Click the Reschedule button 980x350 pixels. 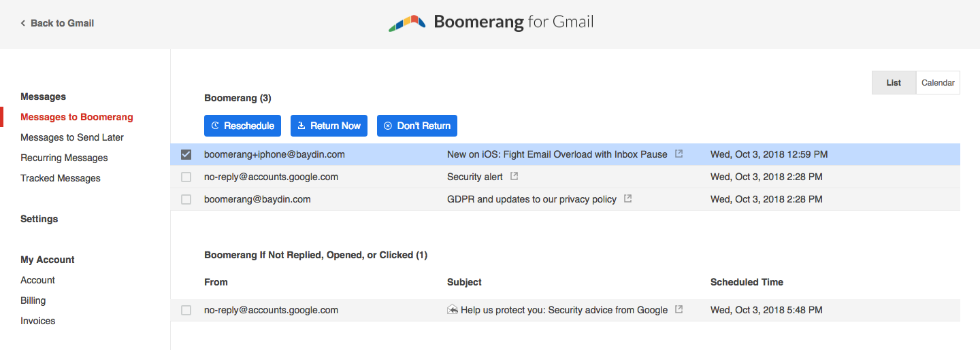pos(243,126)
